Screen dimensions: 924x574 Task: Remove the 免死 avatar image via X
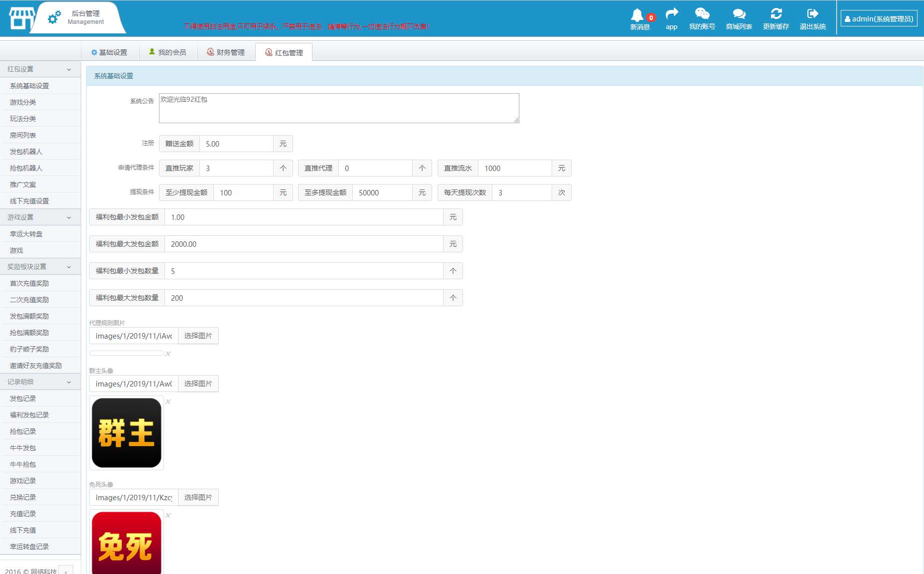click(168, 516)
